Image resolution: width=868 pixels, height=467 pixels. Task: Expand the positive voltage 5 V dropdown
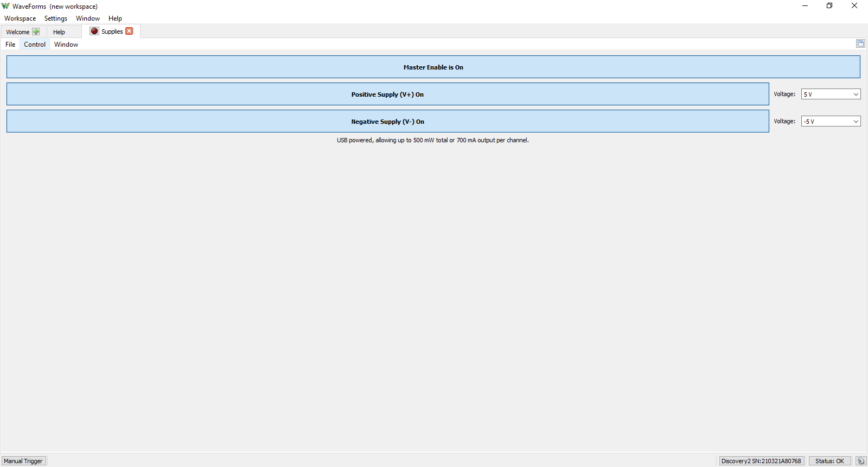coord(831,94)
